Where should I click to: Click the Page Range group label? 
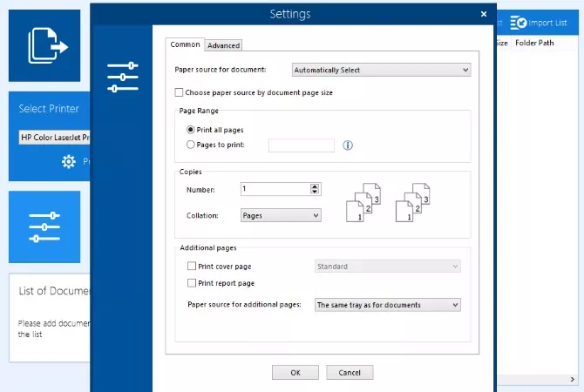[x=199, y=111]
